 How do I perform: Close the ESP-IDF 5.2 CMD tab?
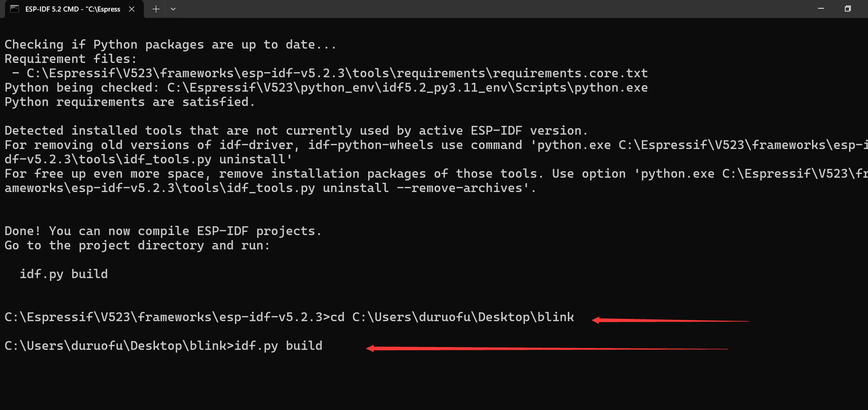[x=132, y=9]
